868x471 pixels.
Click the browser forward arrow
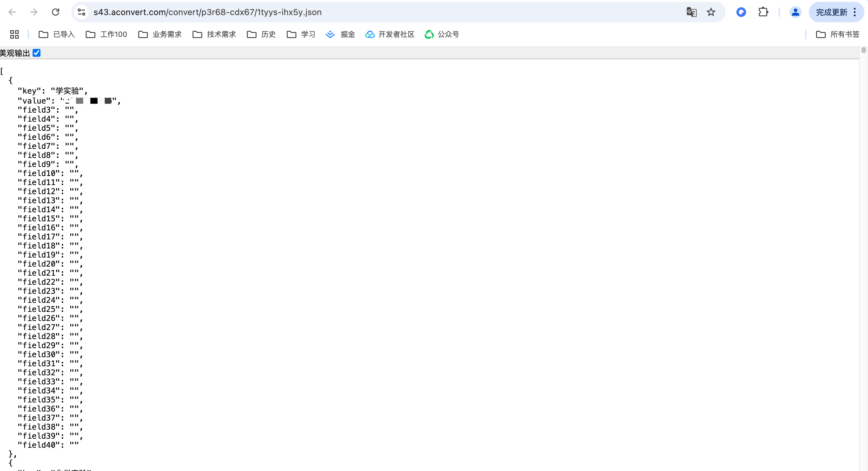(34, 12)
